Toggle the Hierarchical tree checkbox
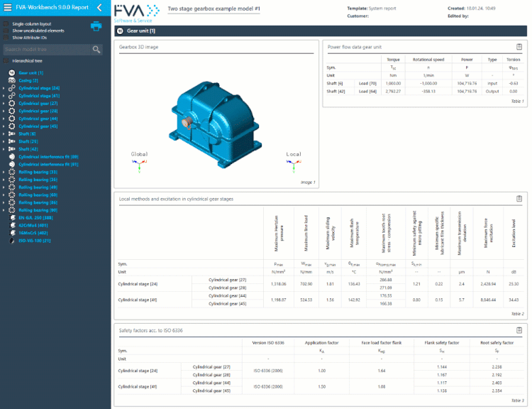Screen dimensions: 532x409 click(x=6, y=61)
